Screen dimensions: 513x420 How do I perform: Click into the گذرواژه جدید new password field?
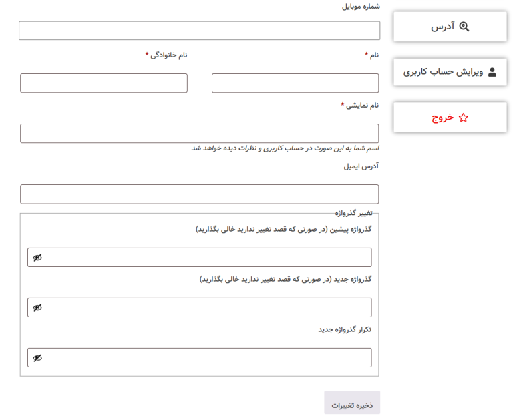(200, 307)
